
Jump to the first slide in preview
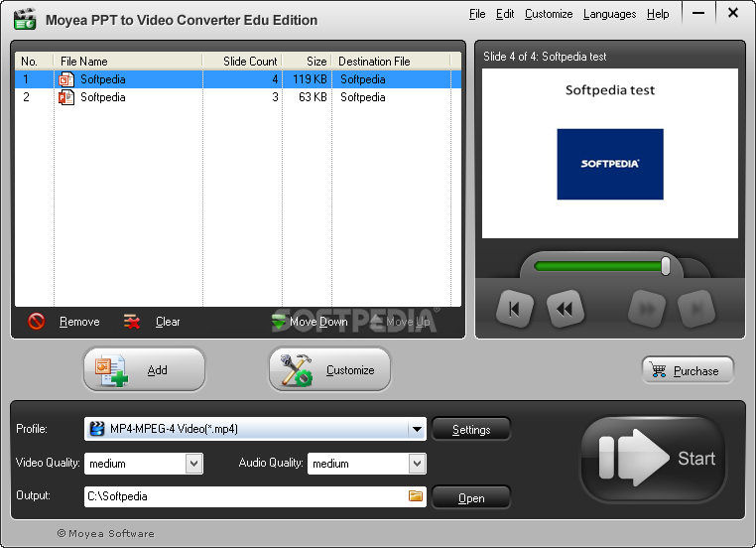515,309
